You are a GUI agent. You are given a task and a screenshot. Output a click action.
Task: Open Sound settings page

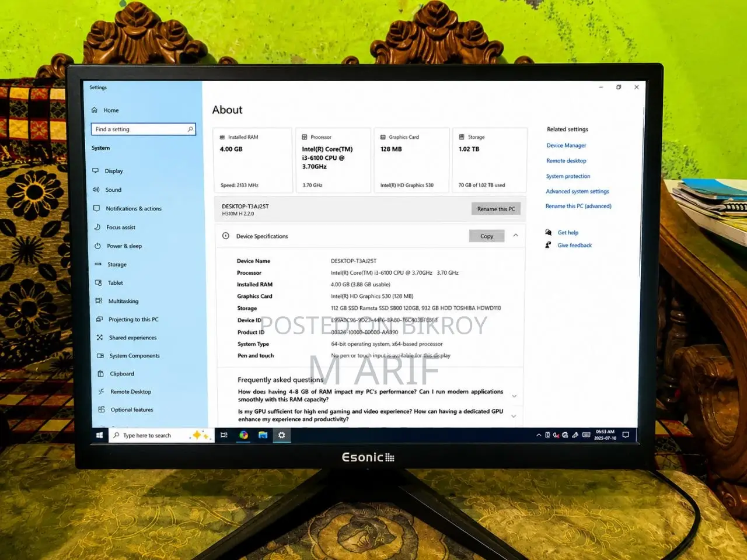point(107,190)
